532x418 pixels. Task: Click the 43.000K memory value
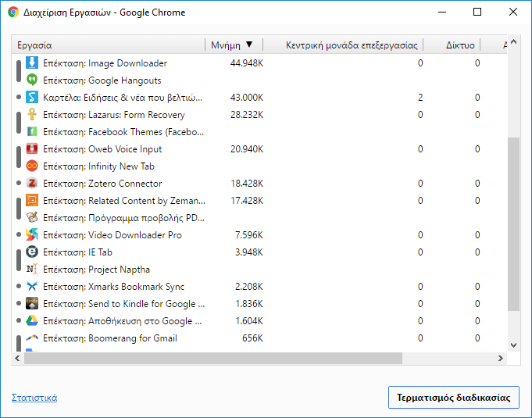tap(247, 98)
